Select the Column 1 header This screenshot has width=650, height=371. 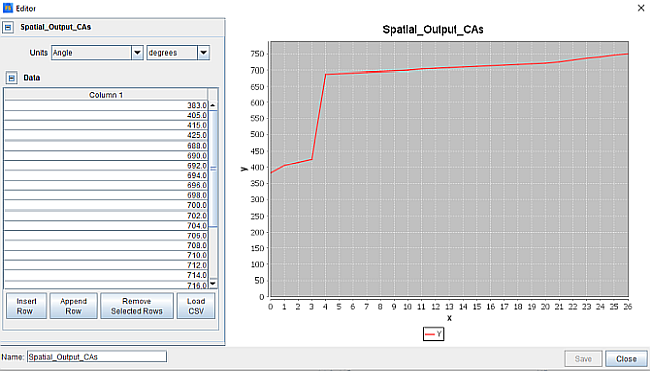point(106,95)
